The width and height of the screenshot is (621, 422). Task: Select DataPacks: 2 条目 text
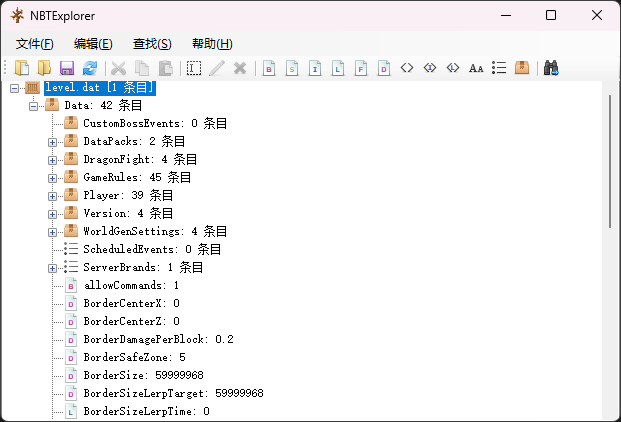[134, 141]
